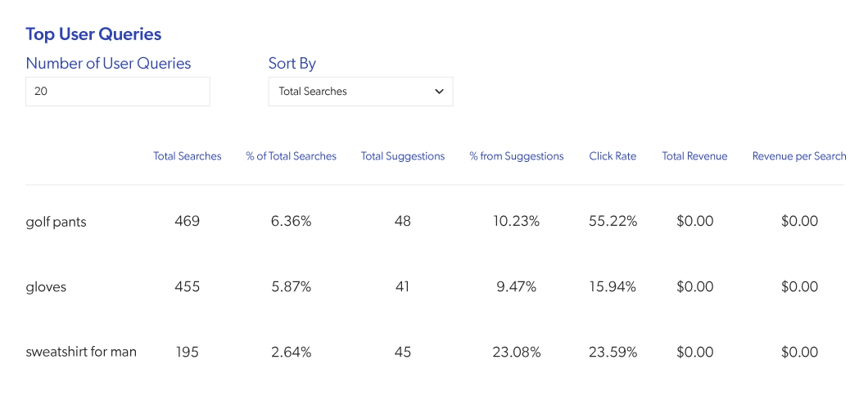
Task: Select the golf pants query row
Action: [x=56, y=222]
